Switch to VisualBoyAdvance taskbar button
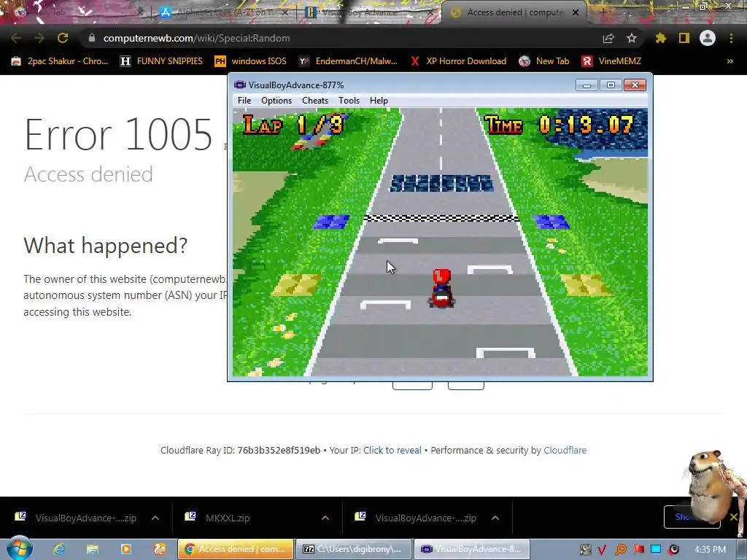 [472, 549]
